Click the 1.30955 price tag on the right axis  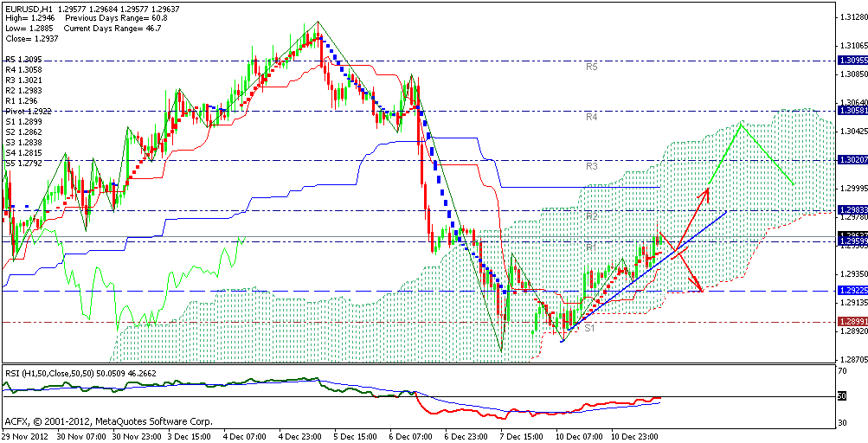pyautogui.click(x=852, y=60)
